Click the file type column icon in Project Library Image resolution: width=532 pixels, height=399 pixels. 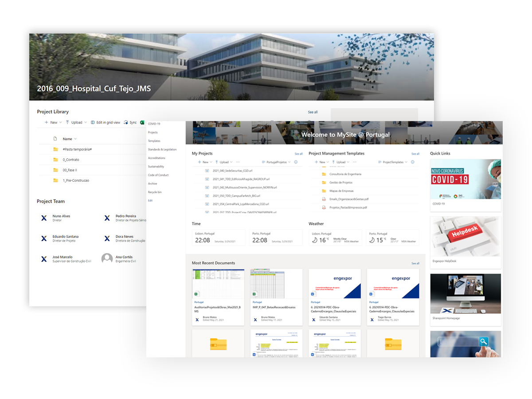tap(55, 139)
